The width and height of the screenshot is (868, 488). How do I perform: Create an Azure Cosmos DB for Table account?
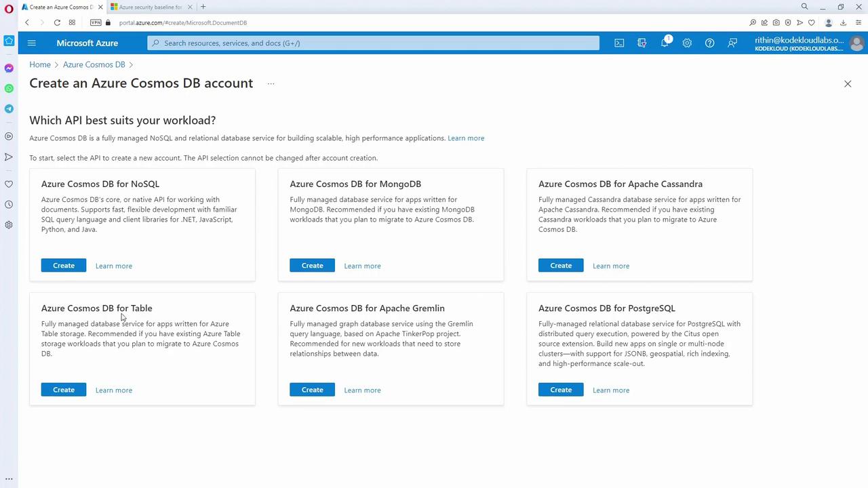[x=64, y=390]
